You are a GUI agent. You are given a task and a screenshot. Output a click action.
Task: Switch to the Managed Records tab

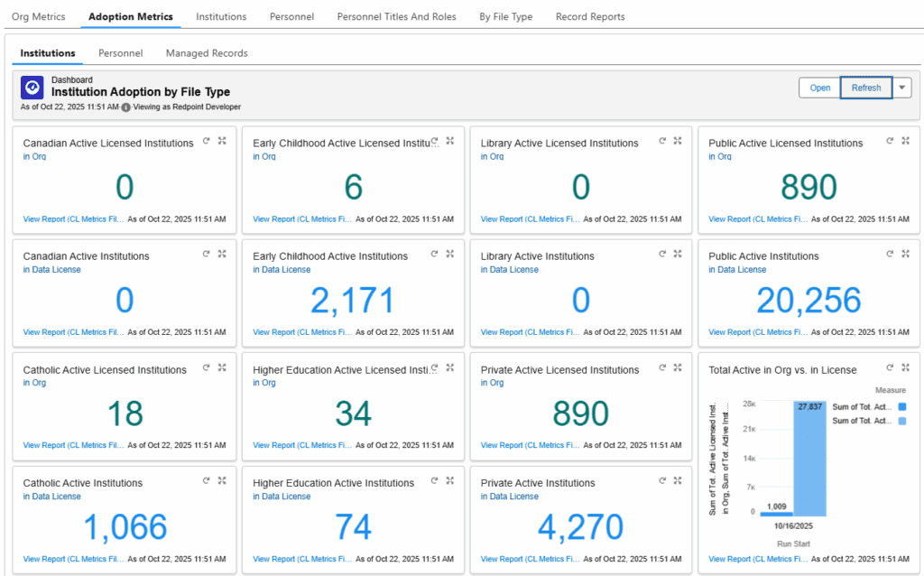point(206,53)
